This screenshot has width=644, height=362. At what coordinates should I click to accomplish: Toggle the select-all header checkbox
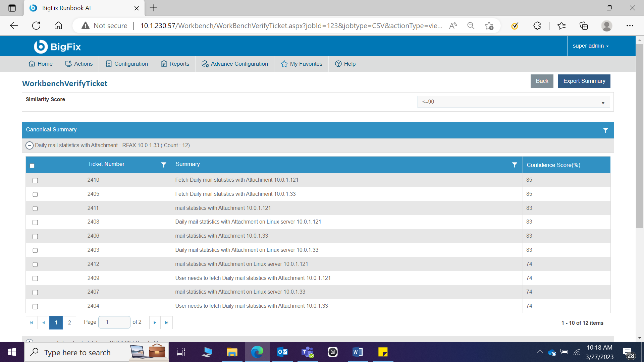[32, 166]
